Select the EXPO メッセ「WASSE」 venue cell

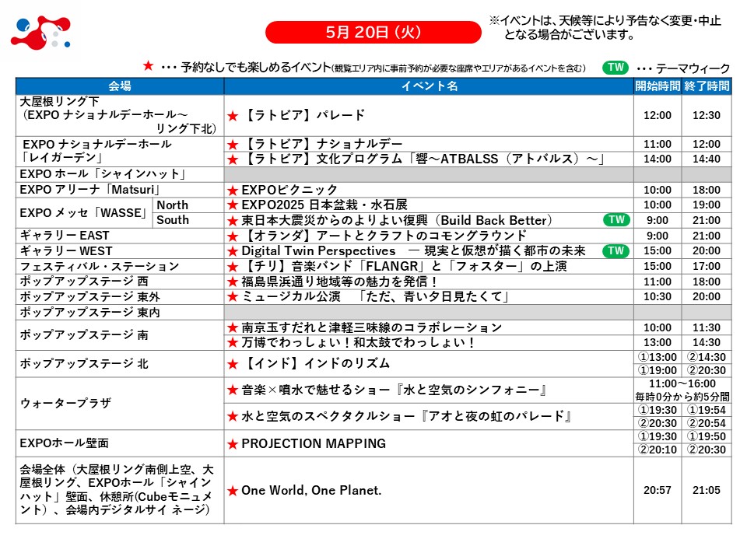click(x=84, y=213)
